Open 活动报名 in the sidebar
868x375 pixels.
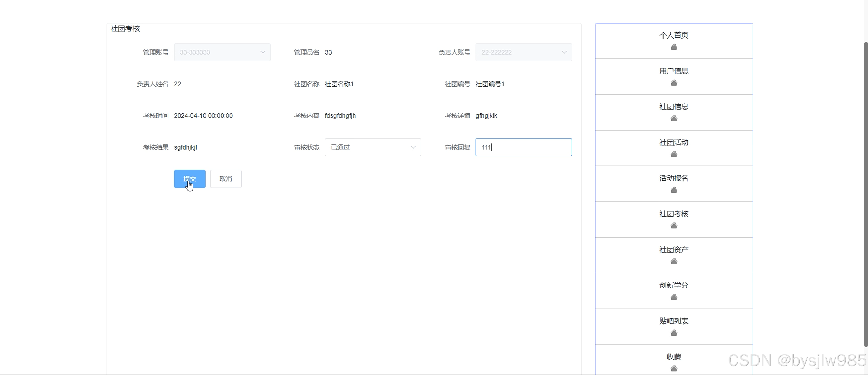(x=674, y=184)
